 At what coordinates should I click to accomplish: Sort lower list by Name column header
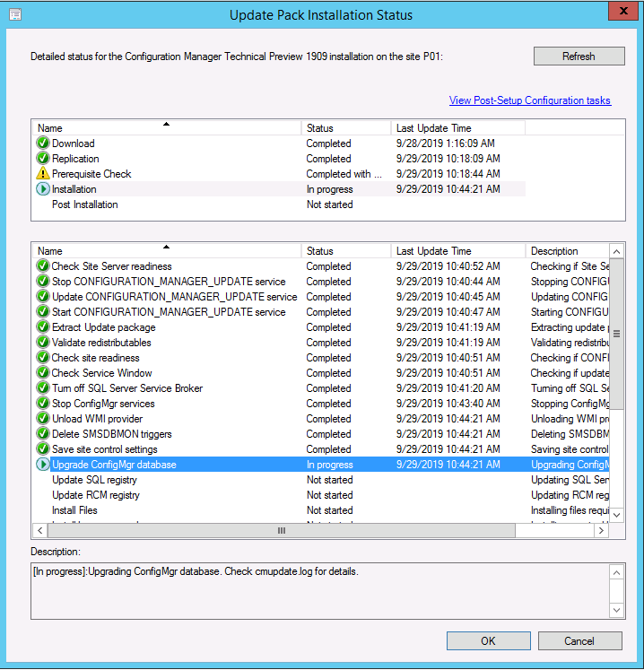(167, 251)
